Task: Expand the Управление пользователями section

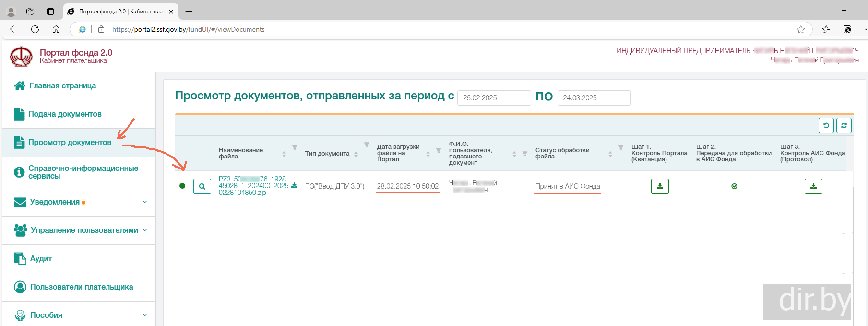Action: pos(145,230)
